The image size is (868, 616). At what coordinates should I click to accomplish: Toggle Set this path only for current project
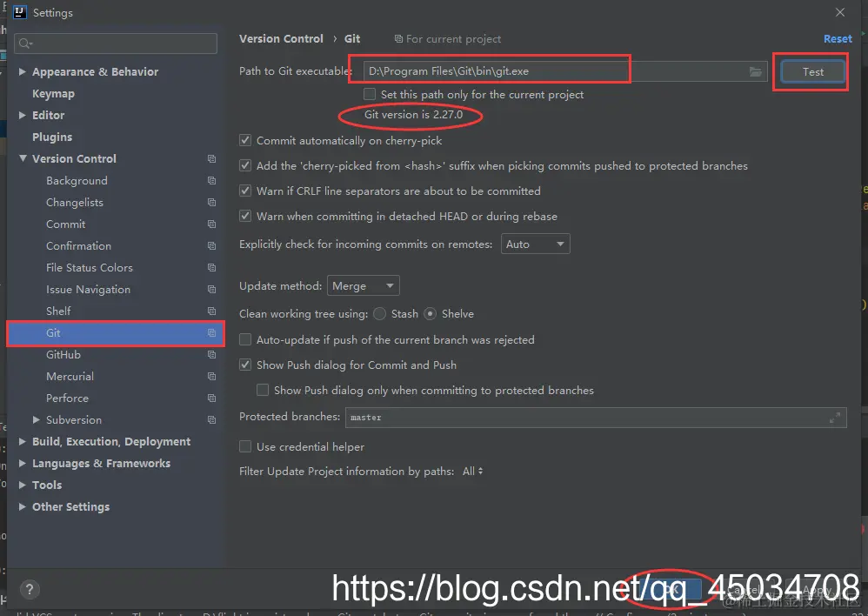(370, 94)
